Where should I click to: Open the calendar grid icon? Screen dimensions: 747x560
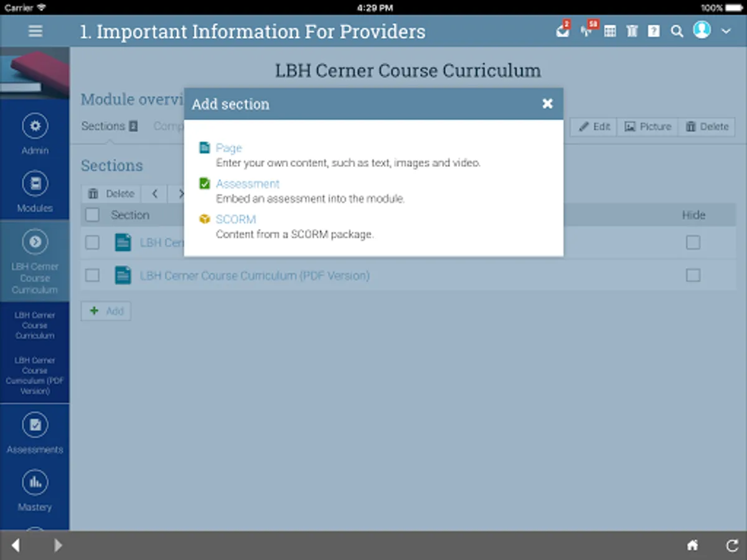tap(610, 31)
